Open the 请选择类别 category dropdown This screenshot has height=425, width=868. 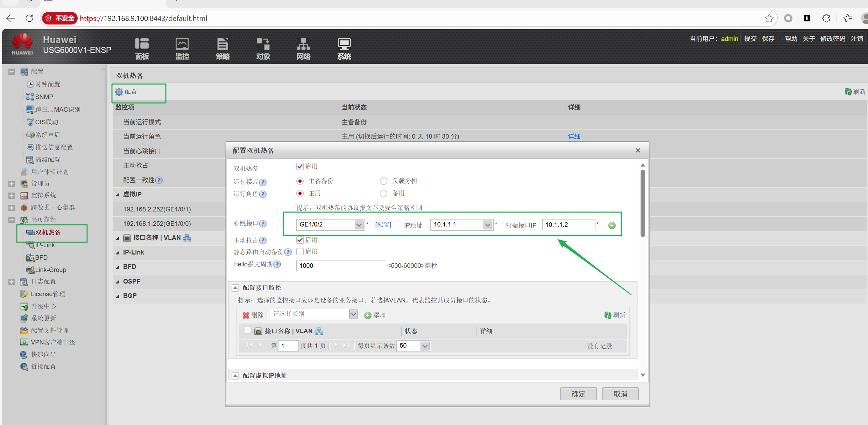pos(353,314)
